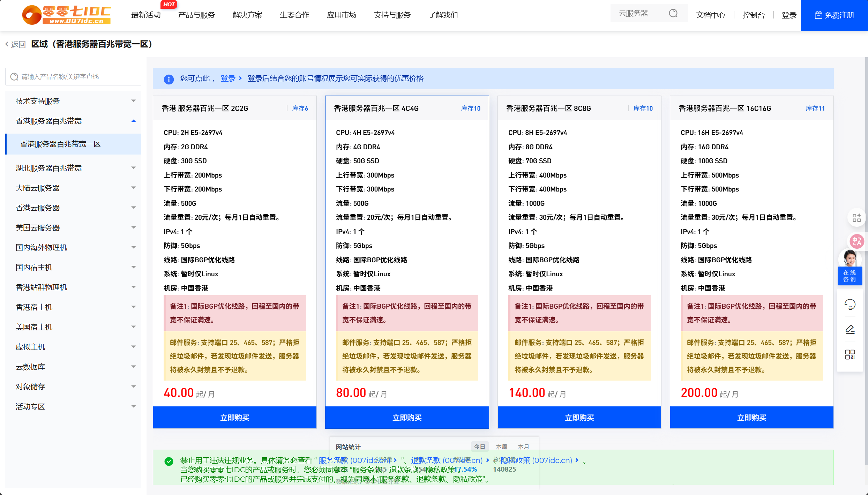This screenshot has width=868, height=495.
Task: Buy the 8C8G plan (立即购买)
Action: click(579, 418)
